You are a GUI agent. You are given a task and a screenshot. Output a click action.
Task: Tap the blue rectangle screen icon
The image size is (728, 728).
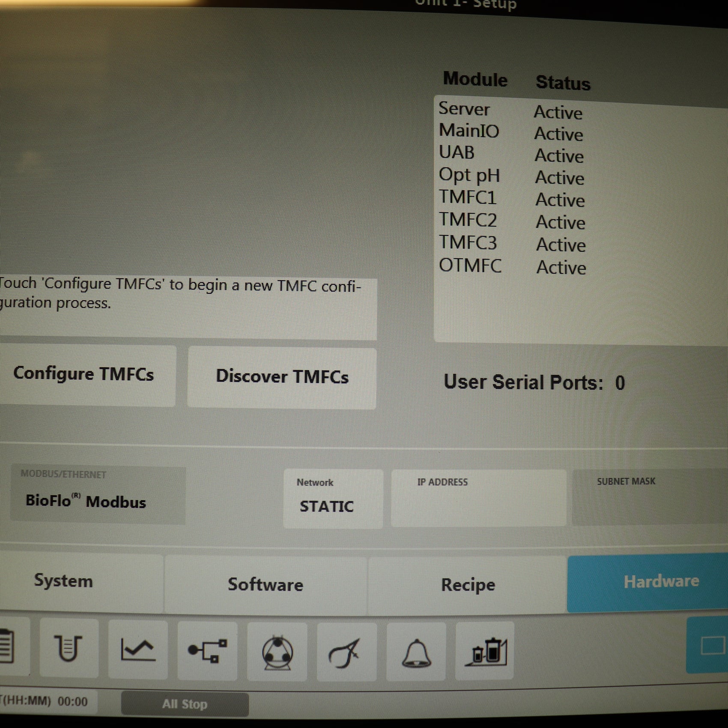[709, 646]
